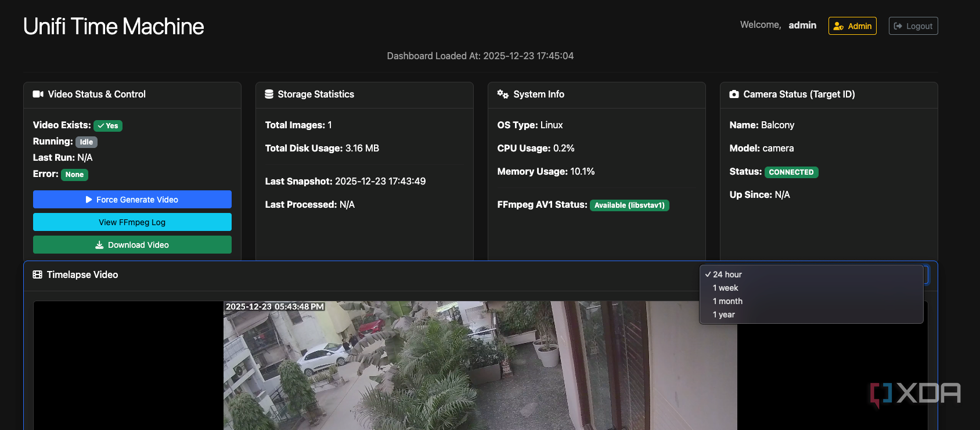
Task: Click the Last Snapshot timestamp value
Action: click(380, 181)
